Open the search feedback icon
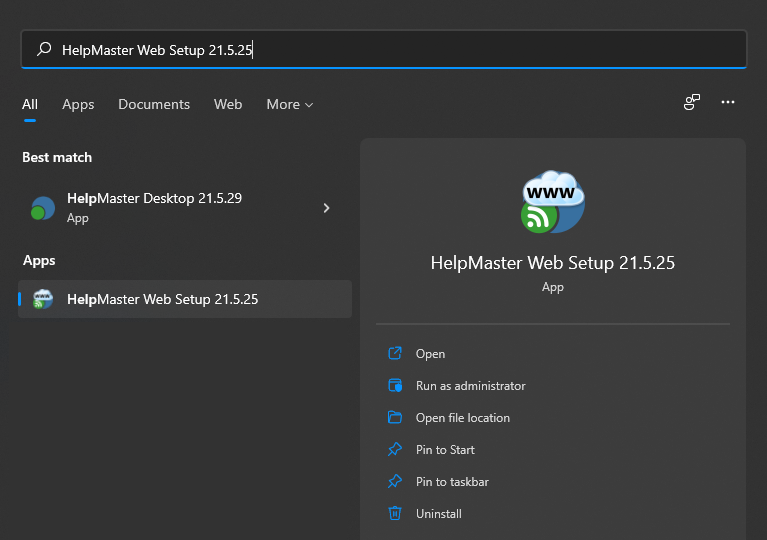The height and width of the screenshot is (540, 767). [692, 102]
